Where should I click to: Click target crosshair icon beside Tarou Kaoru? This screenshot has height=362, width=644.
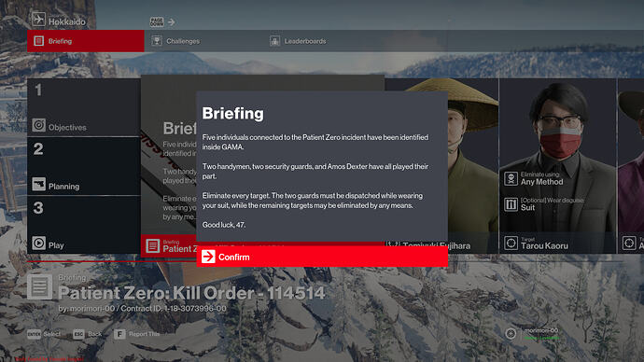click(511, 243)
